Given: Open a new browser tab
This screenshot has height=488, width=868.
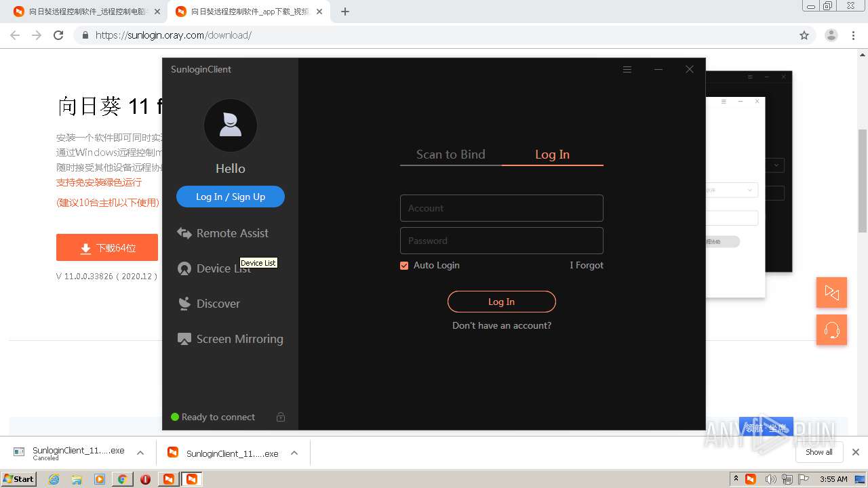Looking at the screenshot, I should 345,12.
